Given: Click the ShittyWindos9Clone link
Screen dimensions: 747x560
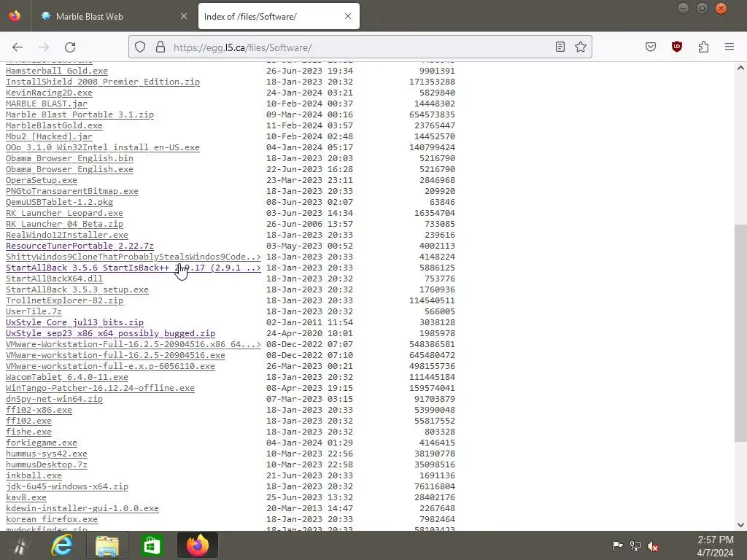Looking at the screenshot, I should point(133,257).
